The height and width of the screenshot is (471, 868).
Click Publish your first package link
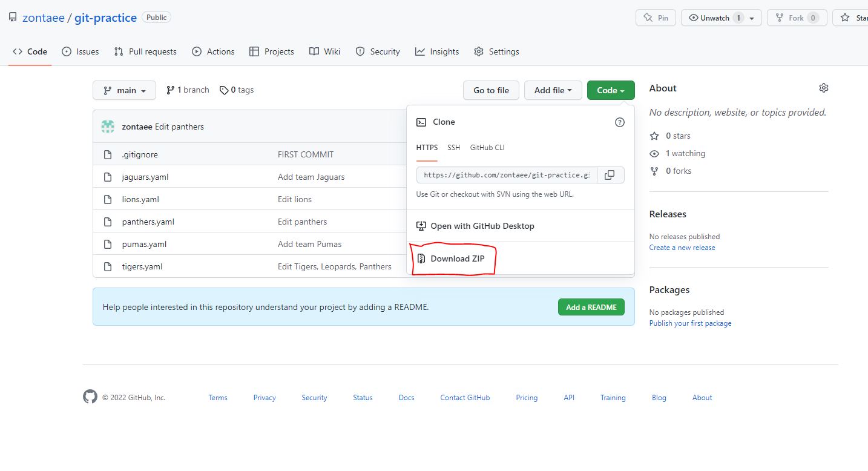pos(690,323)
